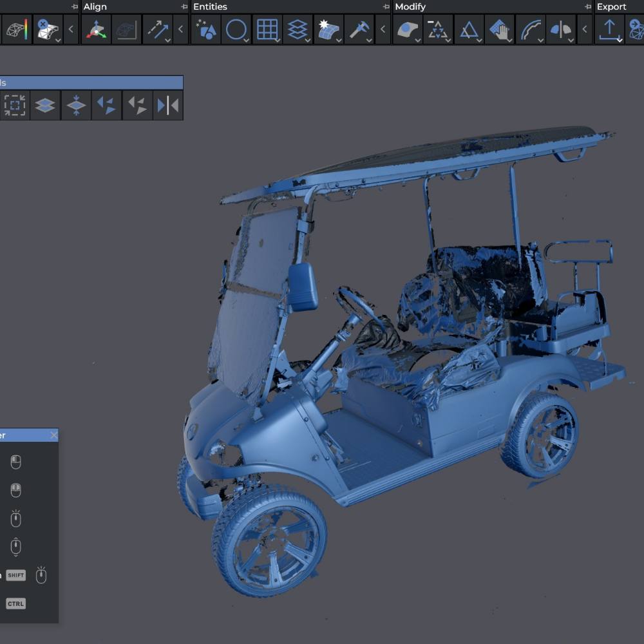
Task: Open the mirror mesh tool dropdown
Action: 571,40
